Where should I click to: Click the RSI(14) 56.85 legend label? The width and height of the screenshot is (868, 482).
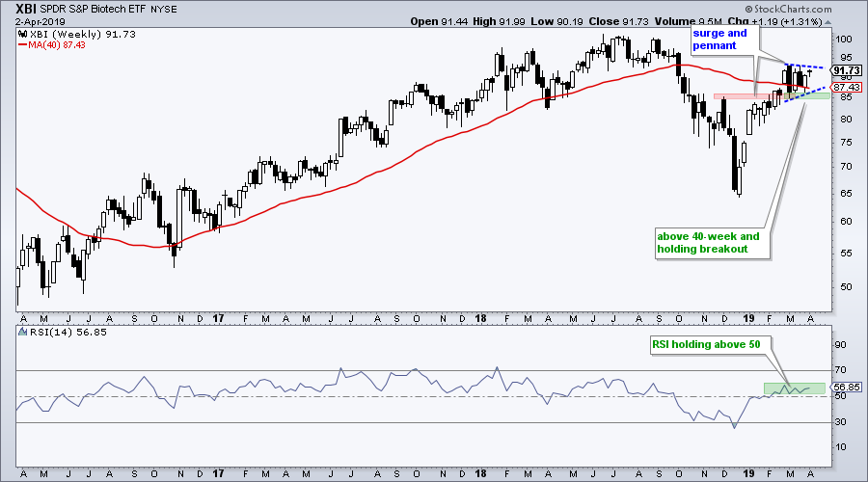pos(68,332)
